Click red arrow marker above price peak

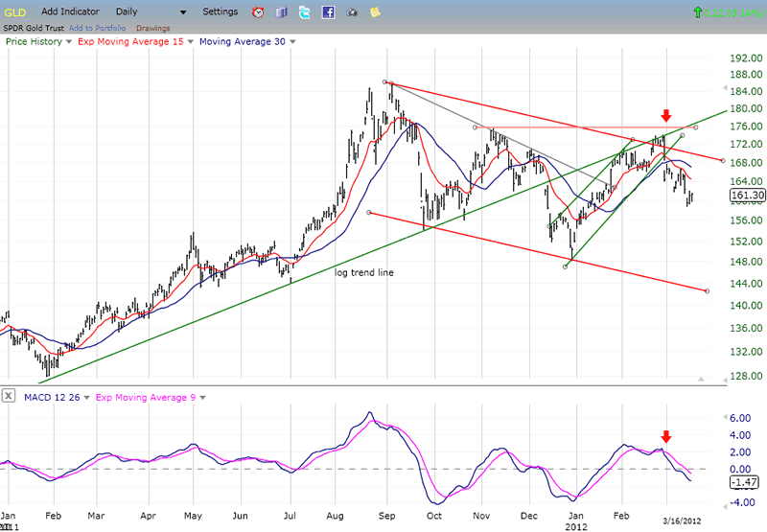click(x=666, y=116)
